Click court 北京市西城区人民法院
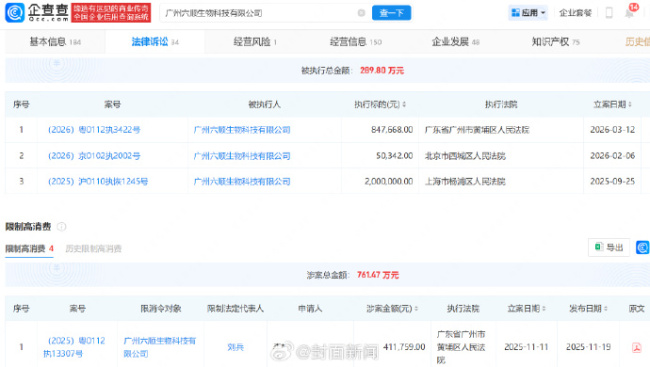The height and width of the screenshot is (367, 650). tap(465, 156)
